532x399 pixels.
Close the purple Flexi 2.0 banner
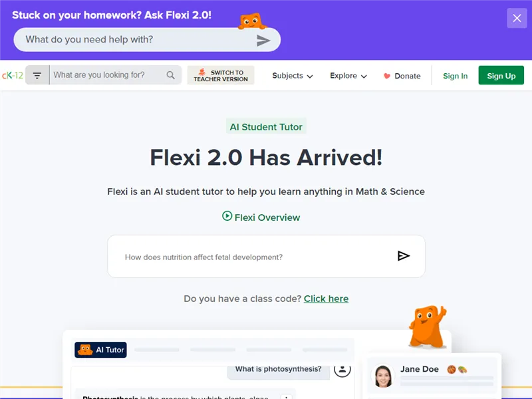517,18
